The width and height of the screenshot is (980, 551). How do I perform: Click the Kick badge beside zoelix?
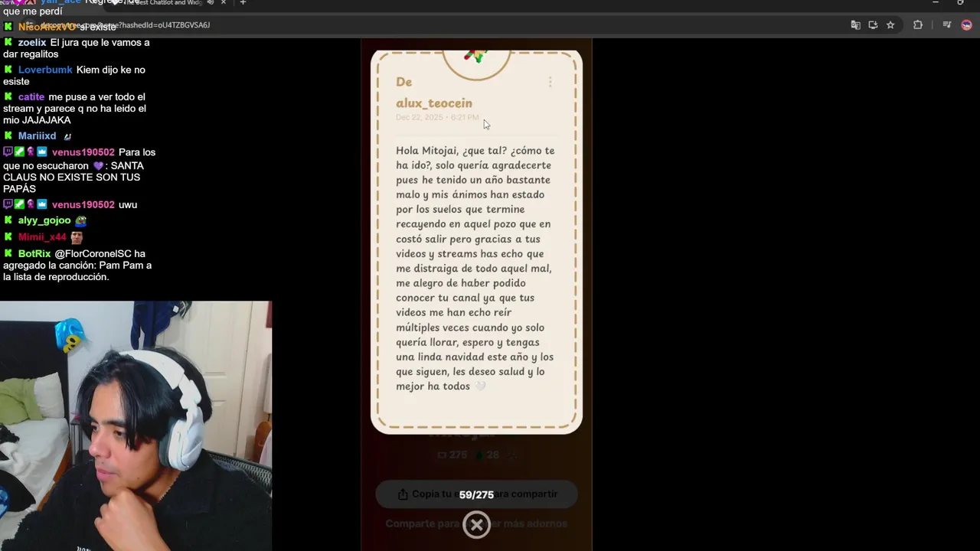point(8,43)
